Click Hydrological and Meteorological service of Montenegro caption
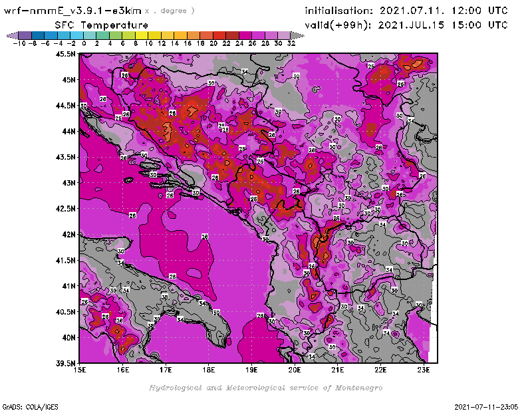Image resolution: width=532 pixels, height=411 pixels. pos(265,387)
